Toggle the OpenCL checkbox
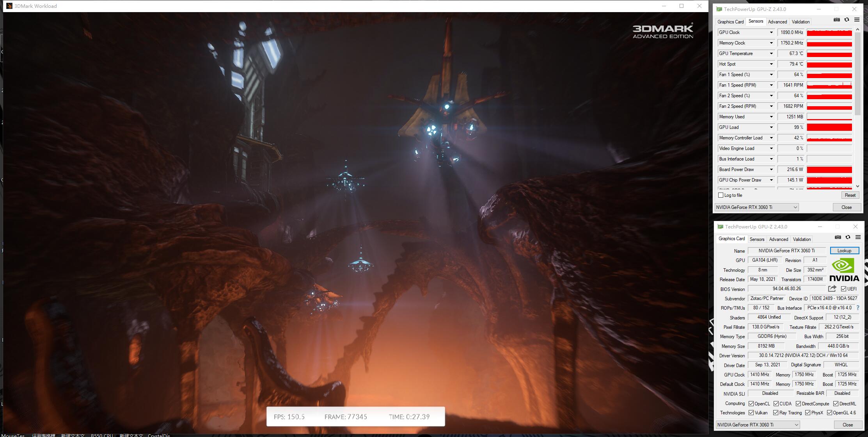 click(x=751, y=404)
